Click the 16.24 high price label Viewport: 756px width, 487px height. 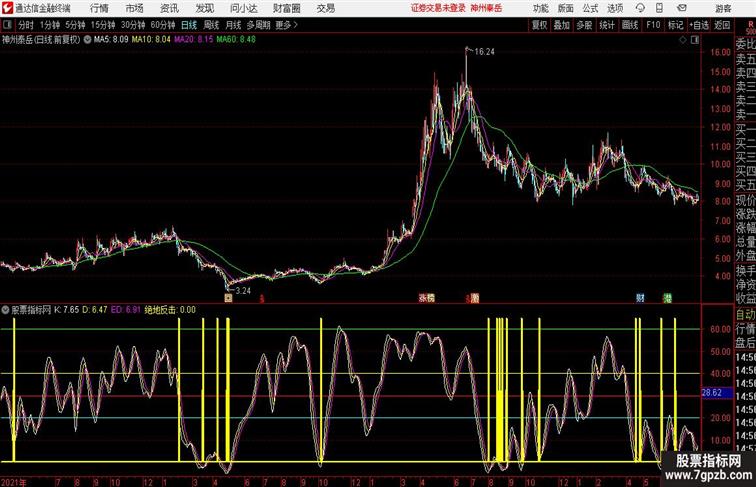point(484,52)
